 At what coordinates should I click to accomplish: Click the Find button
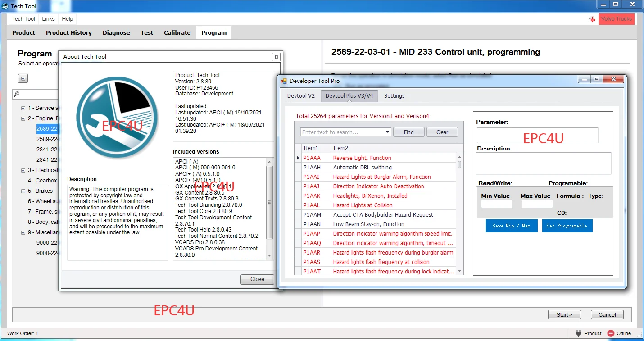[x=408, y=132]
